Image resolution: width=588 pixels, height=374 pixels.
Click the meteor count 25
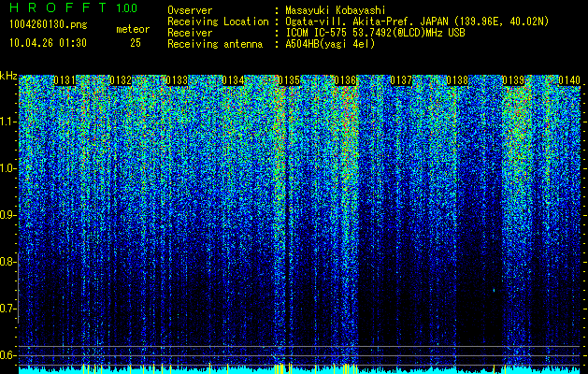[136, 43]
